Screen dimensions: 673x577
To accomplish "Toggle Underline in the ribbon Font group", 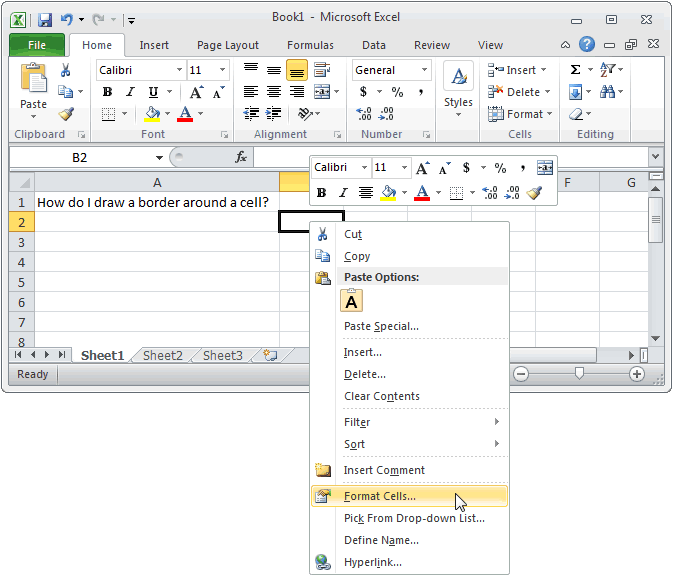I will [153, 92].
